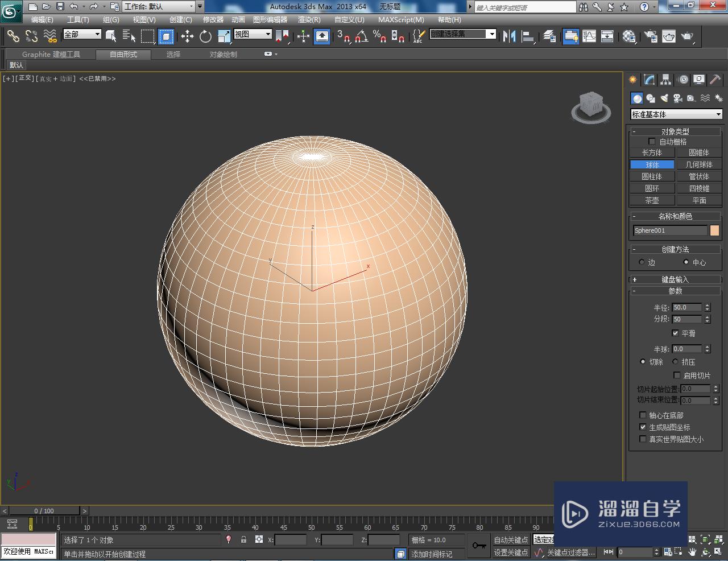Open the 工具(T) menu
728x561 pixels.
[x=78, y=19]
